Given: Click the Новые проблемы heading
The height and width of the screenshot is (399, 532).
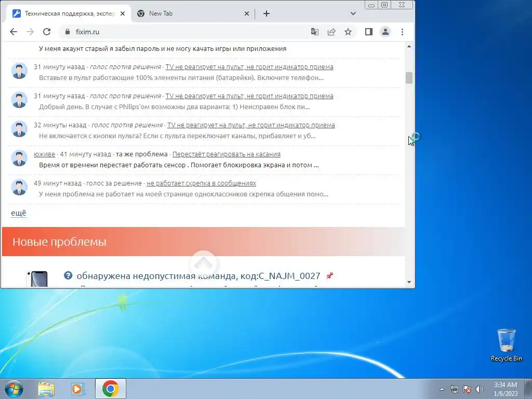Looking at the screenshot, I should pyautogui.click(x=59, y=242).
